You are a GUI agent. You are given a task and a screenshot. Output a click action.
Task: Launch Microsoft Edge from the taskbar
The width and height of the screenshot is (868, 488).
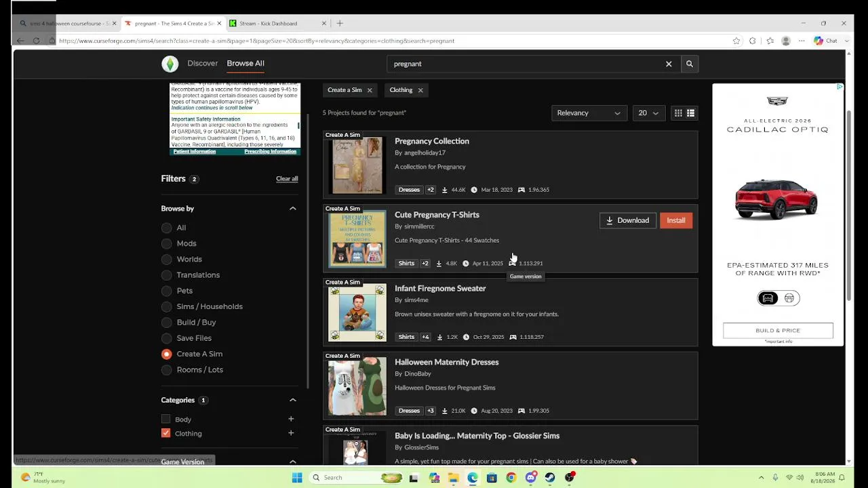pos(473,478)
